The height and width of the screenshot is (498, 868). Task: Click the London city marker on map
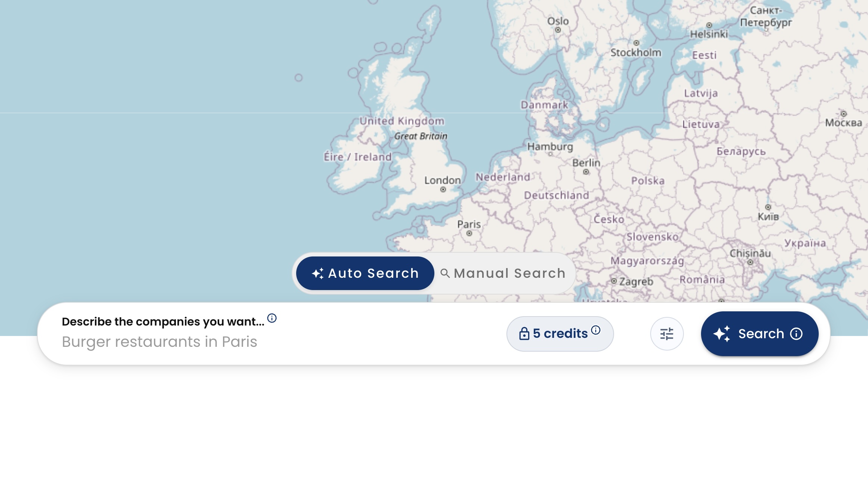(443, 190)
